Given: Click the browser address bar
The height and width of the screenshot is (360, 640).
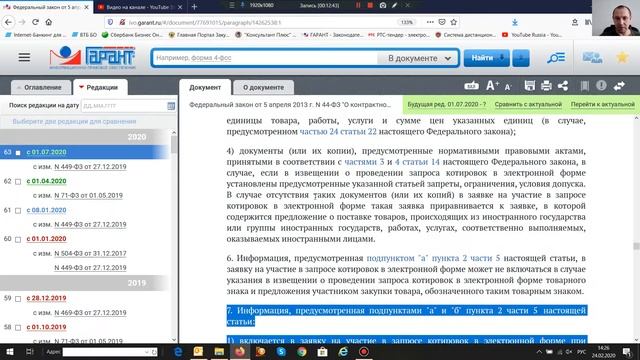Looking at the screenshot, I should (261, 22).
